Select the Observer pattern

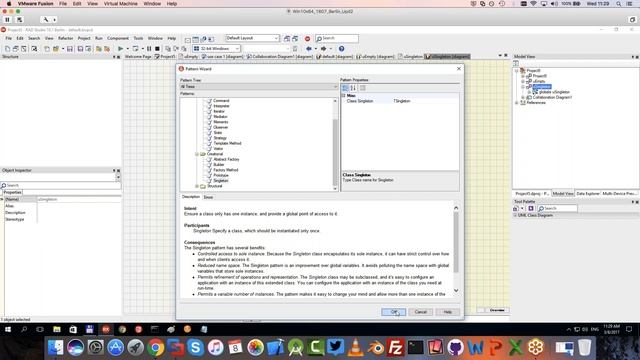[221, 127]
